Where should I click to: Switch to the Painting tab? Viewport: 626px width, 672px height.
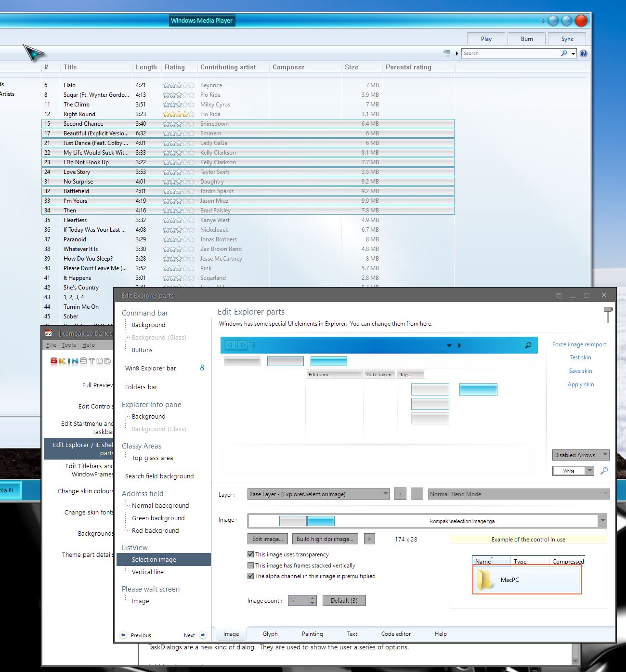(313, 634)
